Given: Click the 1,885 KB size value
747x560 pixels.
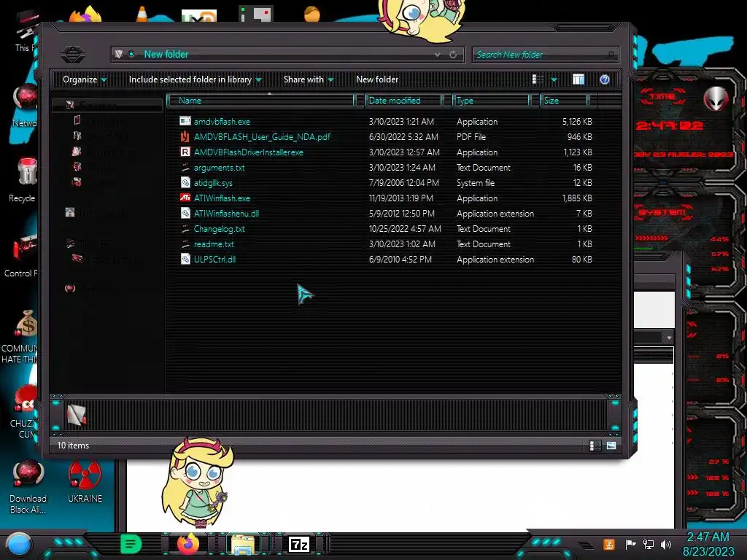Looking at the screenshot, I should (x=577, y=198).
